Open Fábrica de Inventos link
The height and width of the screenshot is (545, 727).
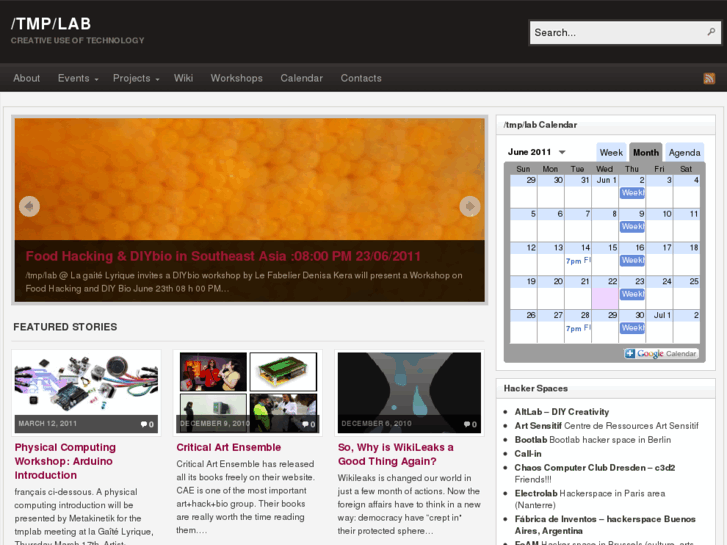(605, 525)
